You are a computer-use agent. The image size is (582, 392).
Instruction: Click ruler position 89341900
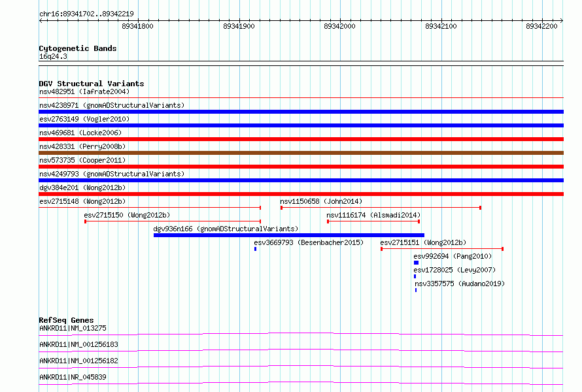point(239,26)
